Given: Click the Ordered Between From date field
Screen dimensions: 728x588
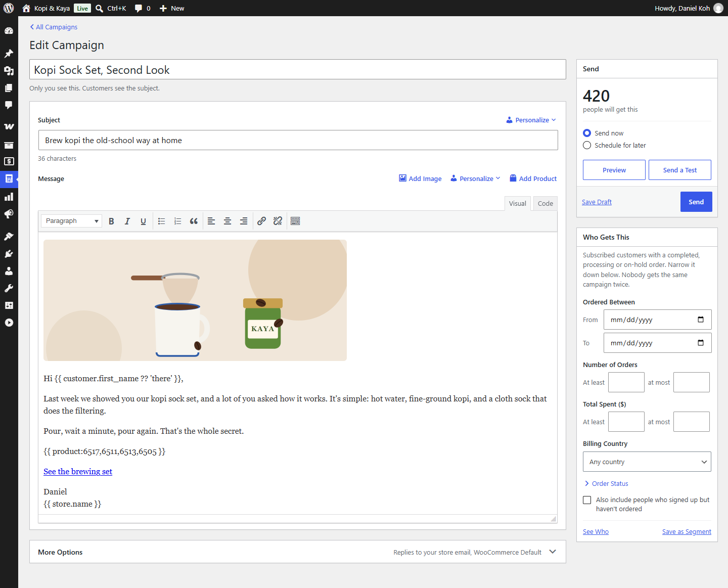Looking at the screenshot, I should [658, 320].
